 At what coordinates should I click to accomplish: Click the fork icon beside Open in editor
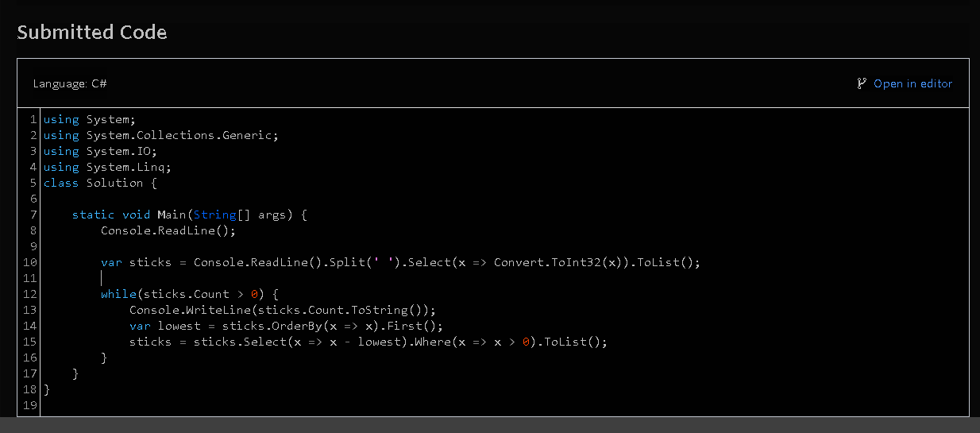[x=862, y=83]
